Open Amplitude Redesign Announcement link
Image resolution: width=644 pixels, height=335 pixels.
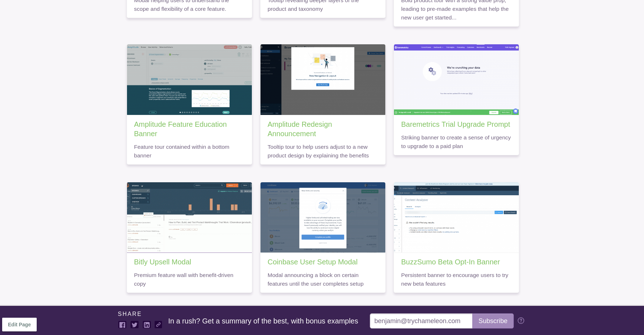(x=300, y=129)
